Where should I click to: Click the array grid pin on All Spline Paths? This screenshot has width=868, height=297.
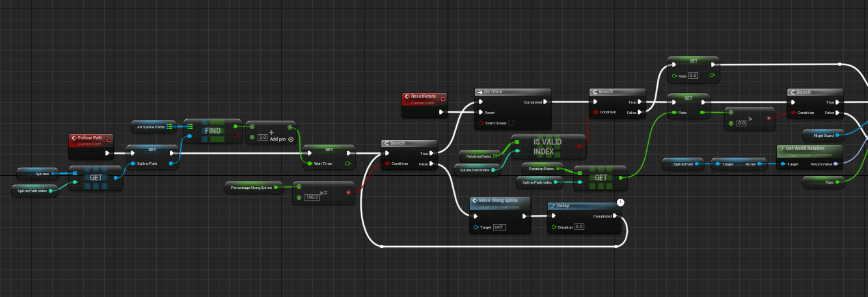(169, 126)
